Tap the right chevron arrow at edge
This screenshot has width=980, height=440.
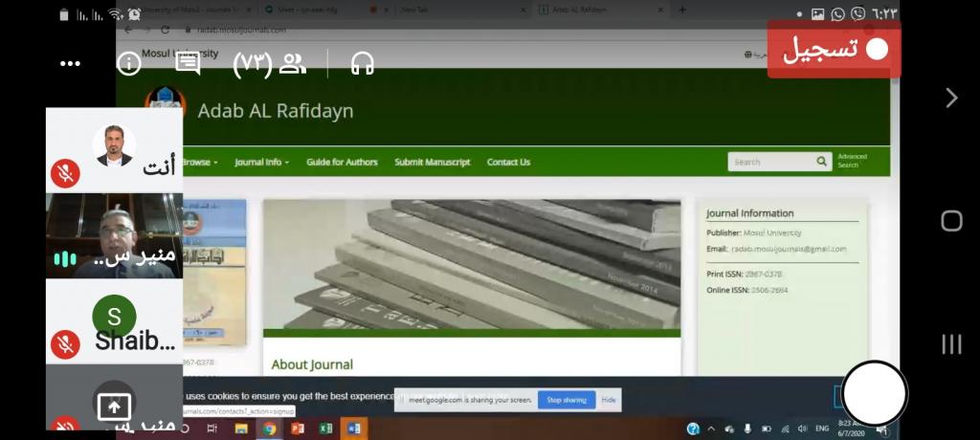[x=951, y=98]
